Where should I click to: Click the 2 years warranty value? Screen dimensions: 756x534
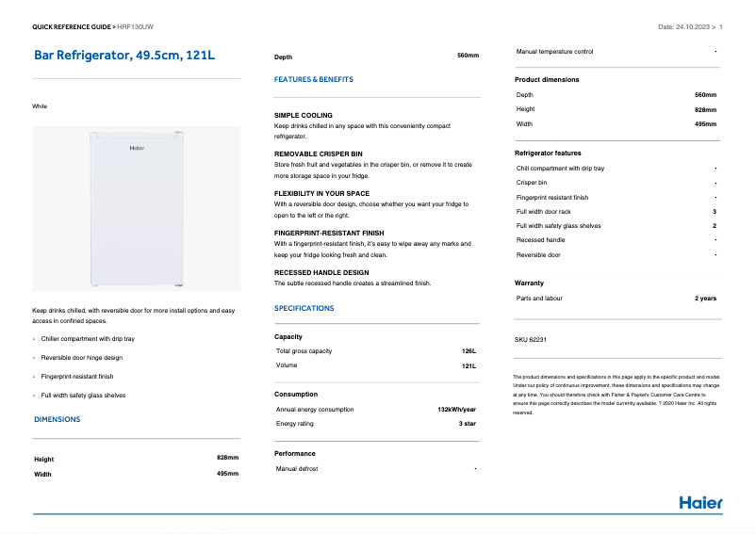click(x=705, y=299)
